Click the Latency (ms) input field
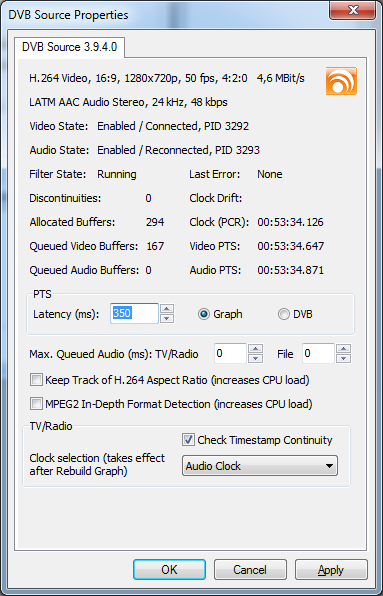Viewport: 383px width, 596px height. coord(134,314)
